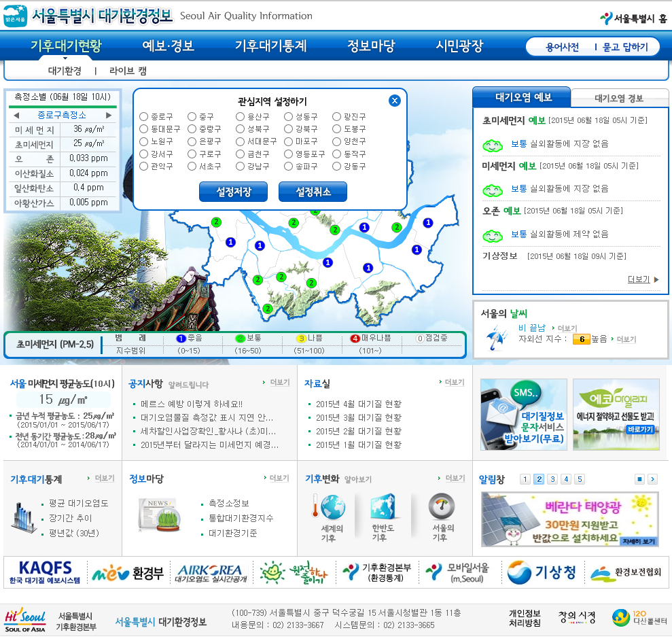Select the 강남구 radio button
672x643 pixels.
[x=240, y=166]
